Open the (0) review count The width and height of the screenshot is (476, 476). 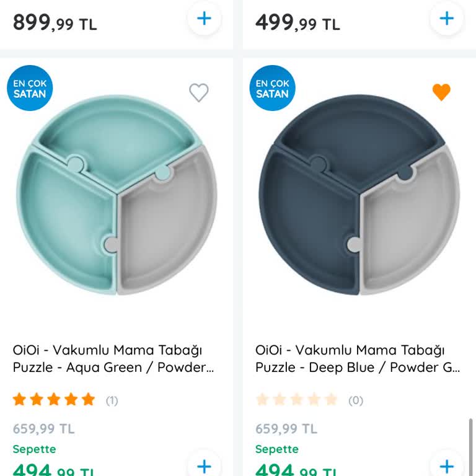(x=356, y=401)
